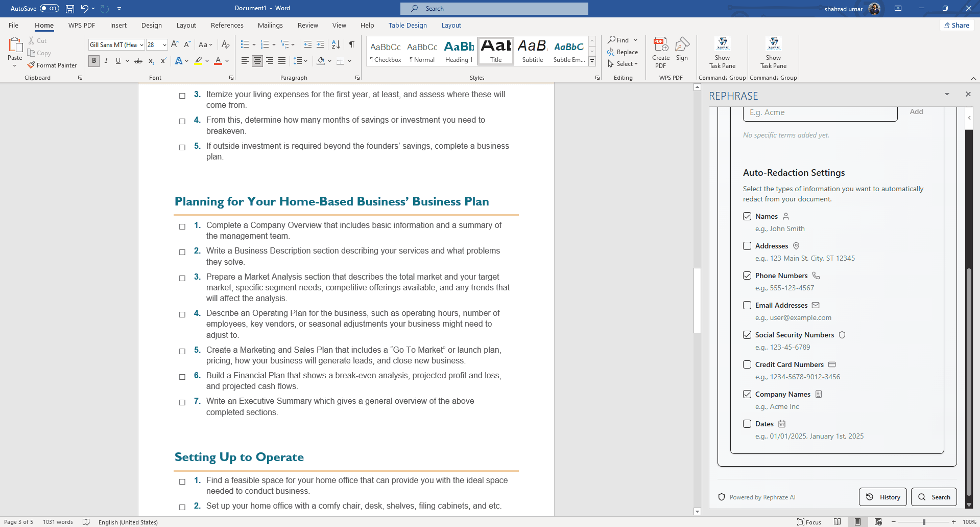
Task: Center align text
Action: tap(257, 61)
